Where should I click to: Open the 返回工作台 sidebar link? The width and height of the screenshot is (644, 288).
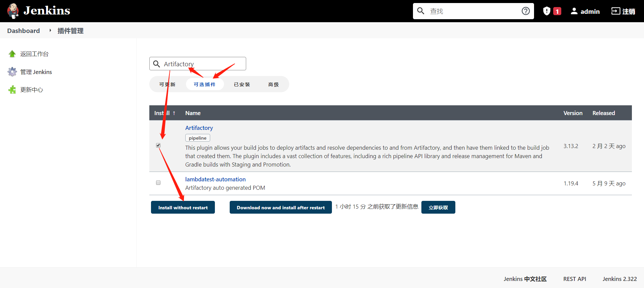(x=34, y=54)
